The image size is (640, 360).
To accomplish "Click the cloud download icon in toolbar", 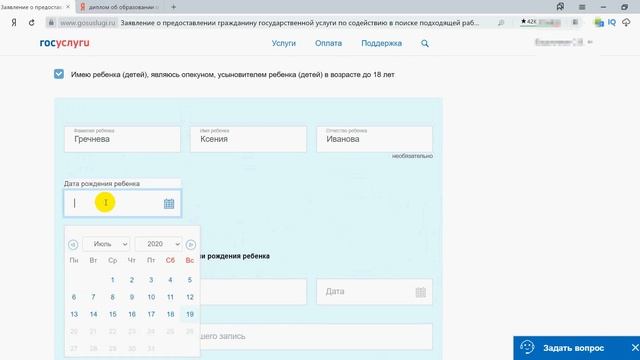I will [626, 22].
